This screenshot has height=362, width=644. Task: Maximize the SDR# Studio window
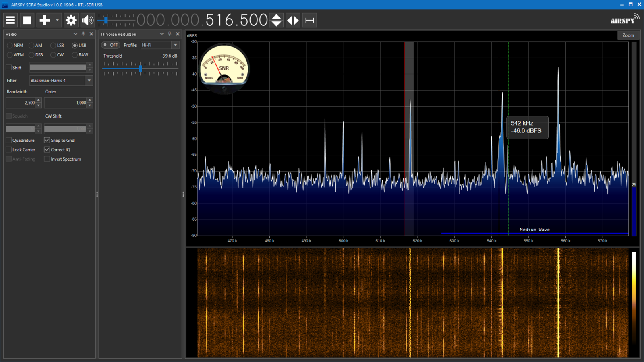pos(631,4)
